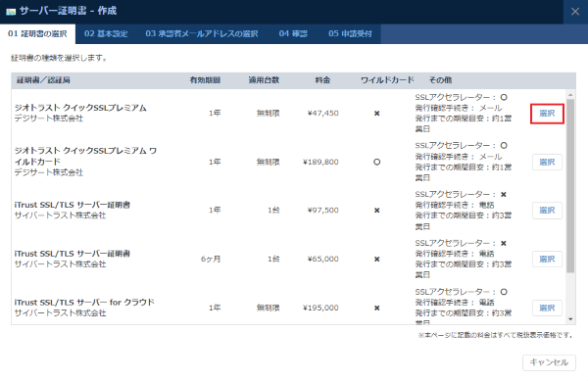Click the wildcard cross mark in ¥97,500 row
This screenshot has width=588, height=381.
(x=377, y=211)
